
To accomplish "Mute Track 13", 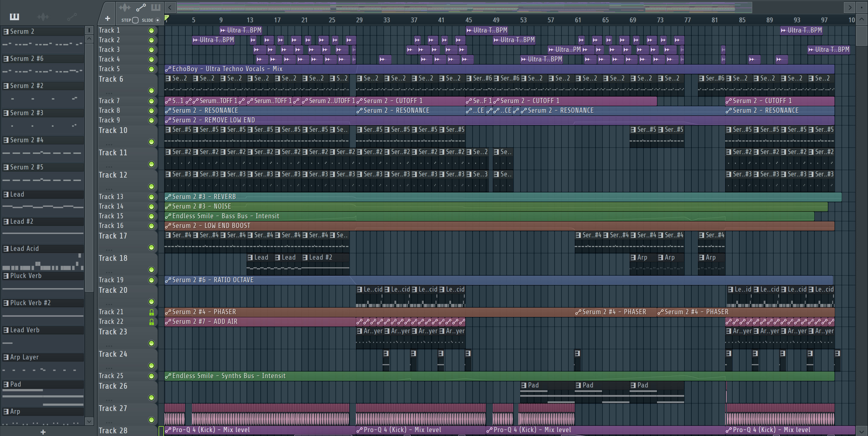I will coord(152,197).
